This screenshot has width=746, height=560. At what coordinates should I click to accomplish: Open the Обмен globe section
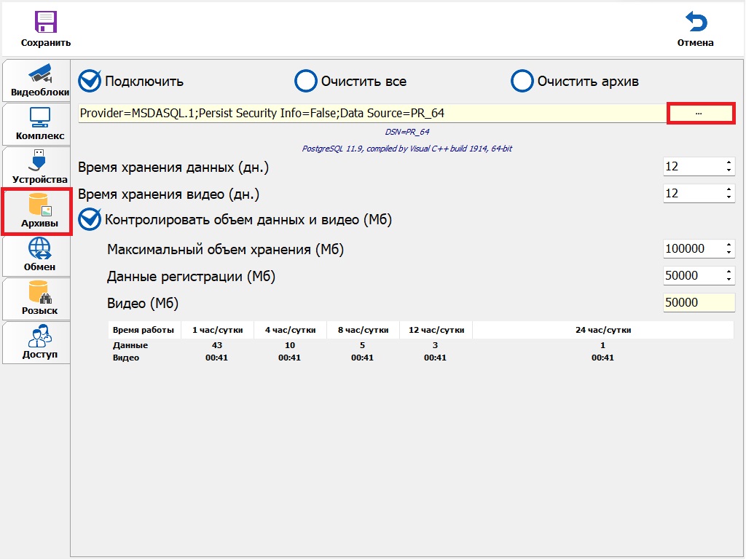(38, 255)
